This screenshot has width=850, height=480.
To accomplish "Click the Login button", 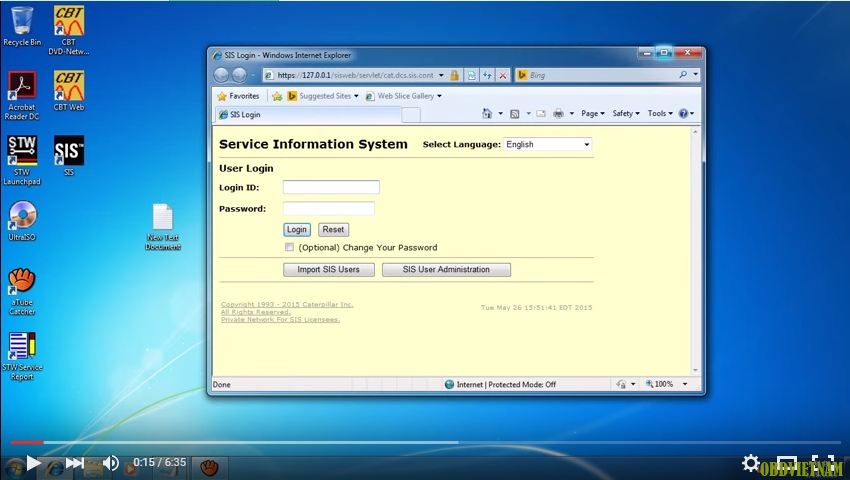I will [297, 229].
